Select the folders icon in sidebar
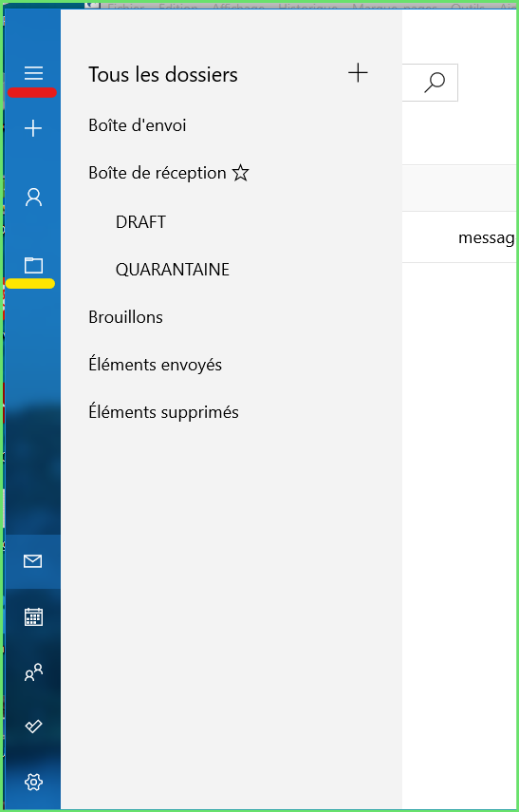 click(33, 265)
